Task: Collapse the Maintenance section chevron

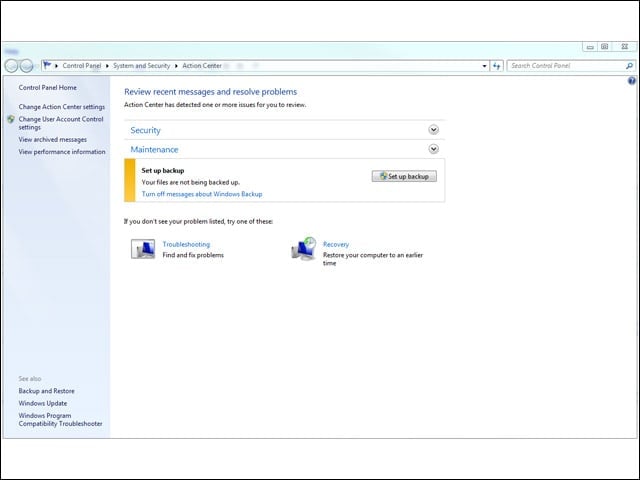Action: click(x=433, y=149)
